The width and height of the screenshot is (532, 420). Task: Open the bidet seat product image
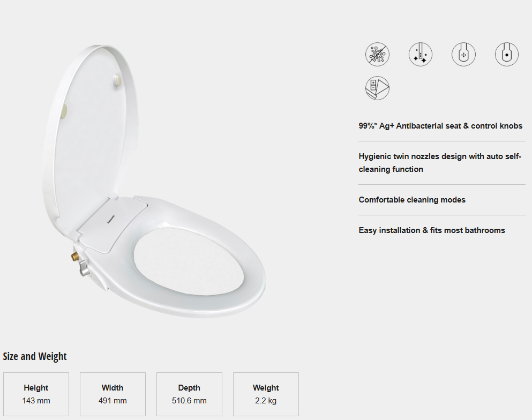point(154,182)
